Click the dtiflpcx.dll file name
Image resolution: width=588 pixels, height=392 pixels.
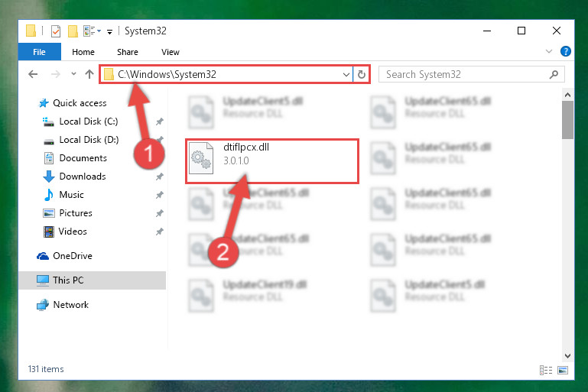coord(246,147)
